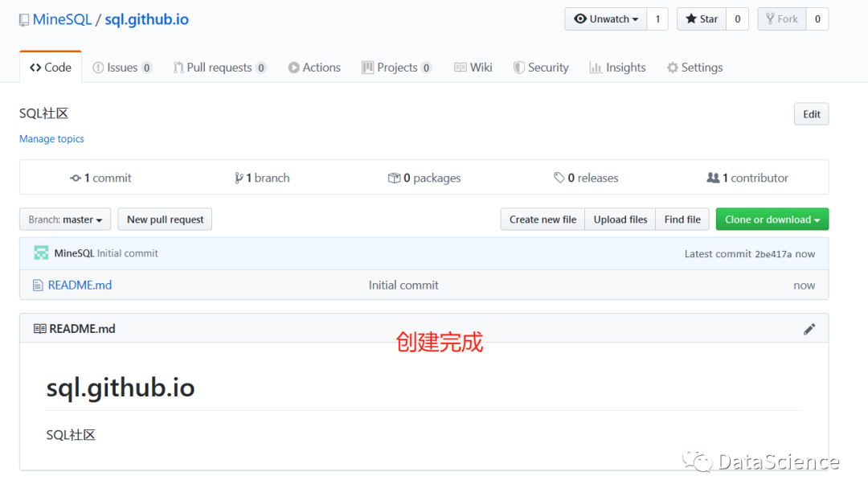Screen dimensions: 868x497
Task: Open the 0 packages link
Action: coord(424,178)
